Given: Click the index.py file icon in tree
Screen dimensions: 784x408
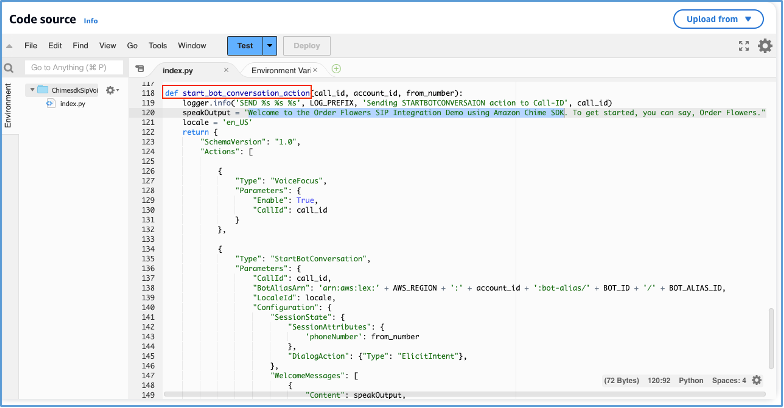Looking at the screenshot, I should pos(50,104).
